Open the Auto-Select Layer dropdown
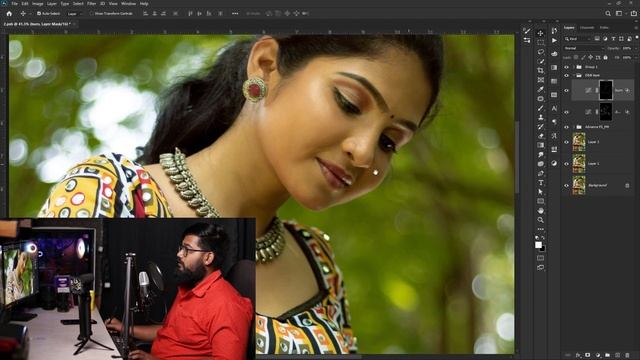The width and height of the screenshot is (640, 360). click(76, 13)
